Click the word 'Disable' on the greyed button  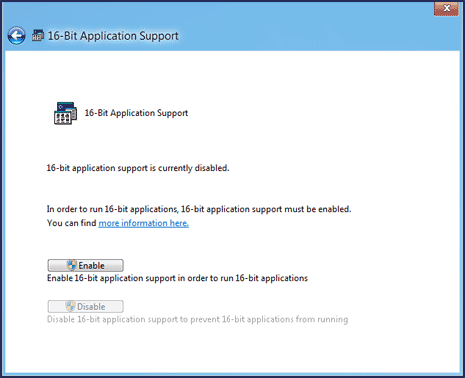[91, 307]
